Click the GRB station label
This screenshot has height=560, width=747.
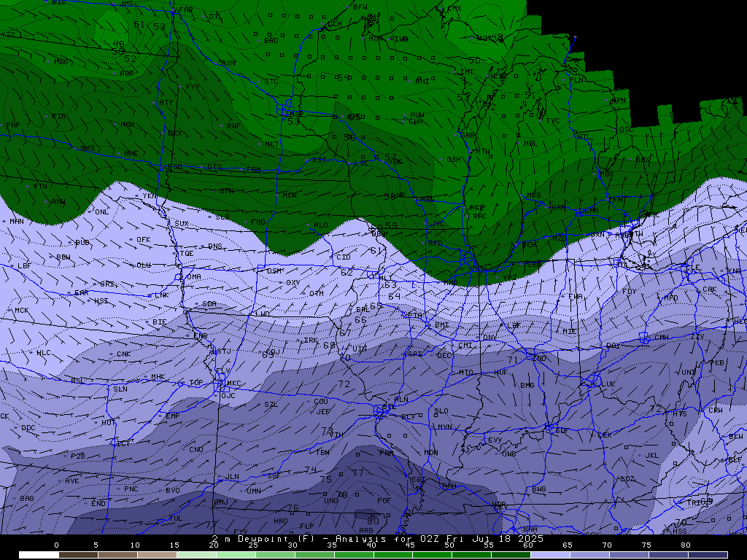point(468,135)
